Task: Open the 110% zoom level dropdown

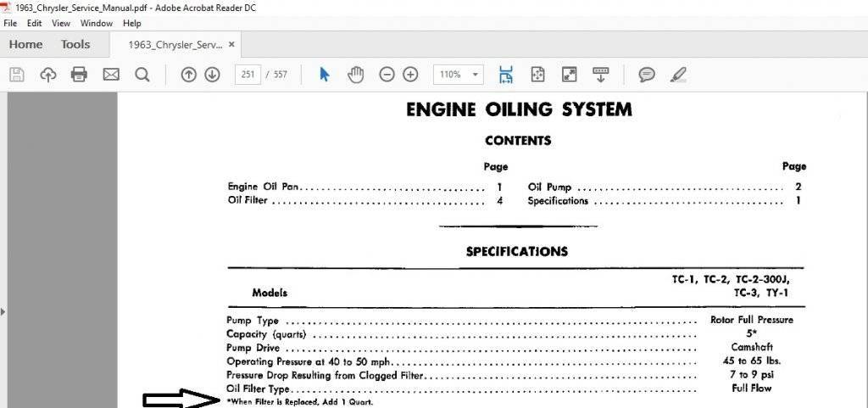Action: [458, 75]
